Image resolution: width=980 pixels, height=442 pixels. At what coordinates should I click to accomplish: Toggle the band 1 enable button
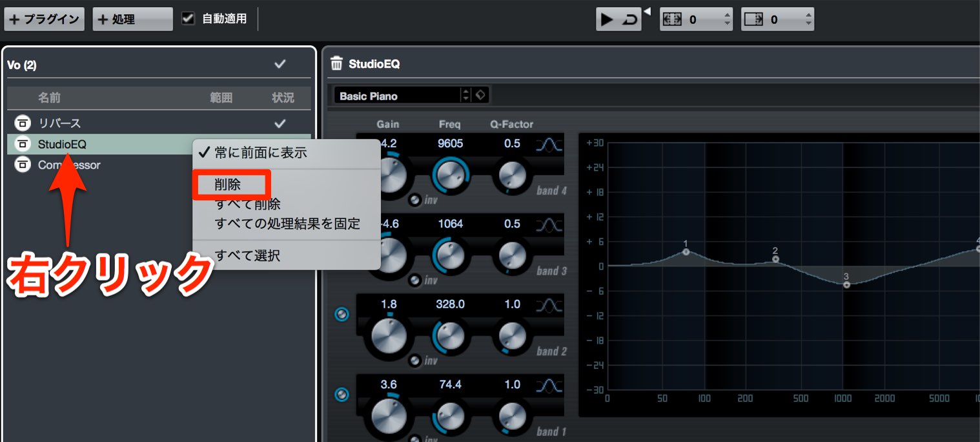(x=342, y=394)
